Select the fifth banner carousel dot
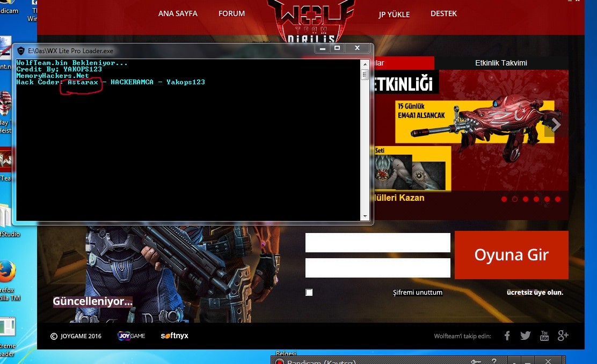The height and width of the screenshot is (364, 597). pyautogui.click(x=547, y=199)
